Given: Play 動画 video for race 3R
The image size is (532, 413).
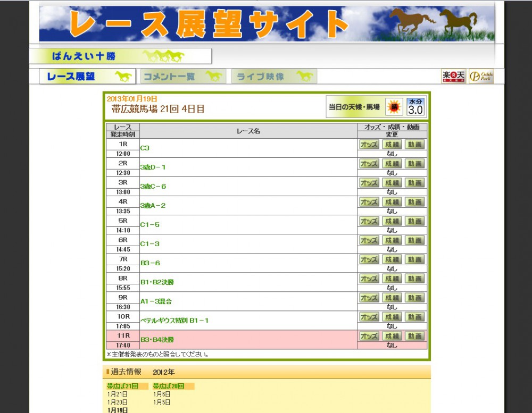Looking at the screenshot, I should [415, 183].
